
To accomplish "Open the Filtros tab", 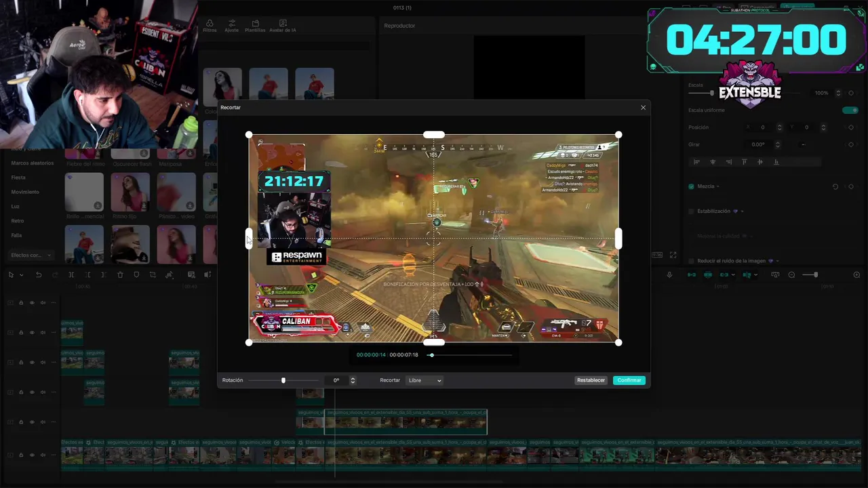I will point(210,26).
